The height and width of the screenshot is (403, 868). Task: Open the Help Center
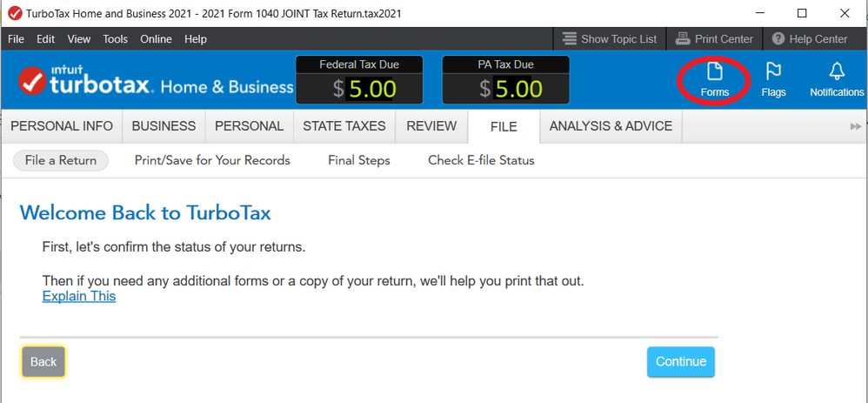810,39
